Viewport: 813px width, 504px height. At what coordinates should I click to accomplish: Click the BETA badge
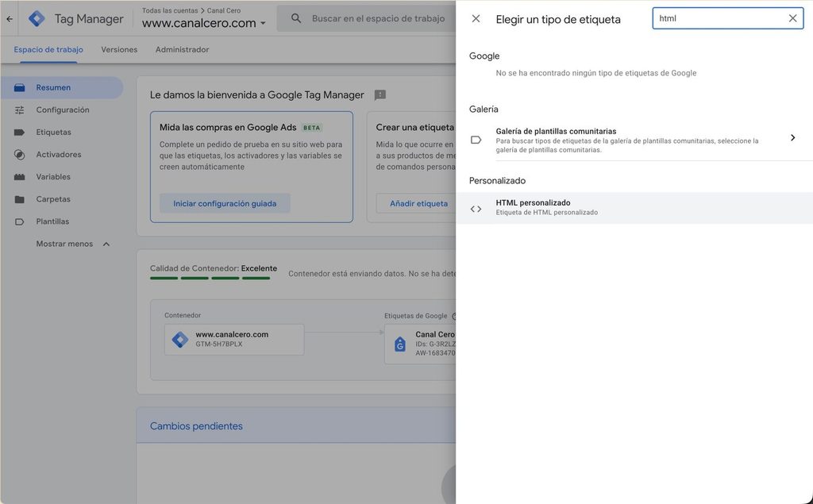click(311, 128)
